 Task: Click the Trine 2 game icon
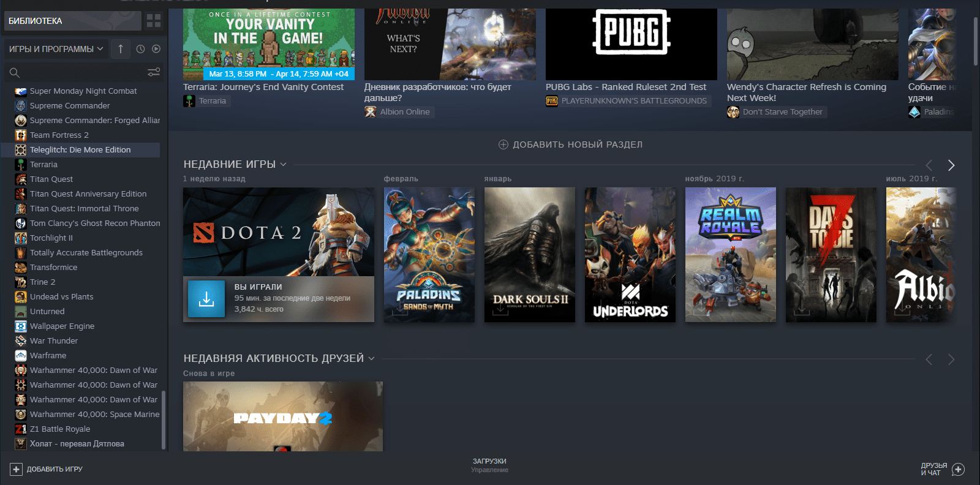tap(21, 282)
